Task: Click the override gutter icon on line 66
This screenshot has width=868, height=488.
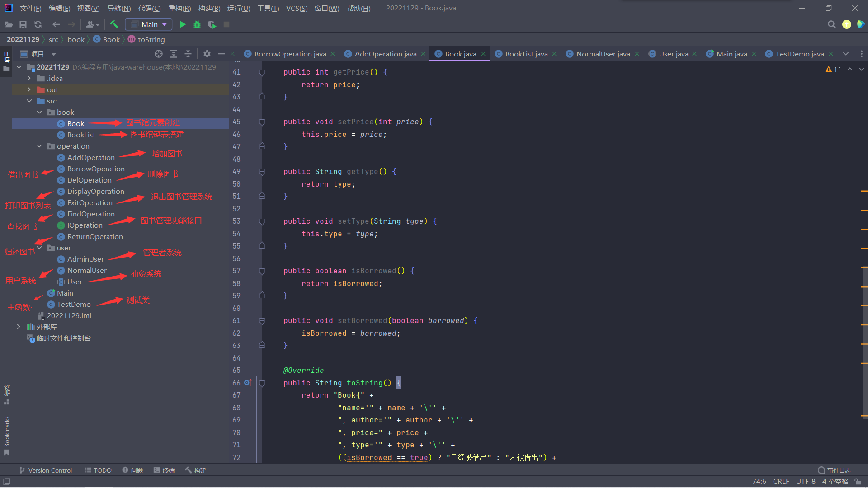Action: (248, 383)
